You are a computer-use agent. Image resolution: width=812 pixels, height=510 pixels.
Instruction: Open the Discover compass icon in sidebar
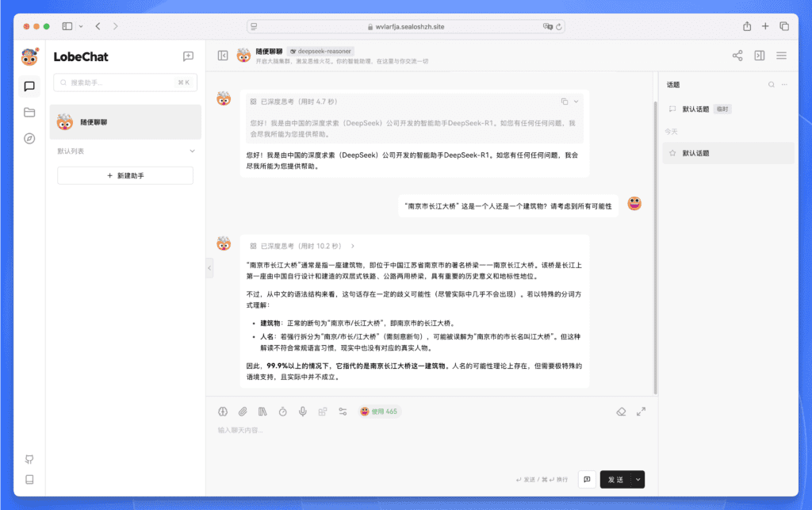(29, 138)
